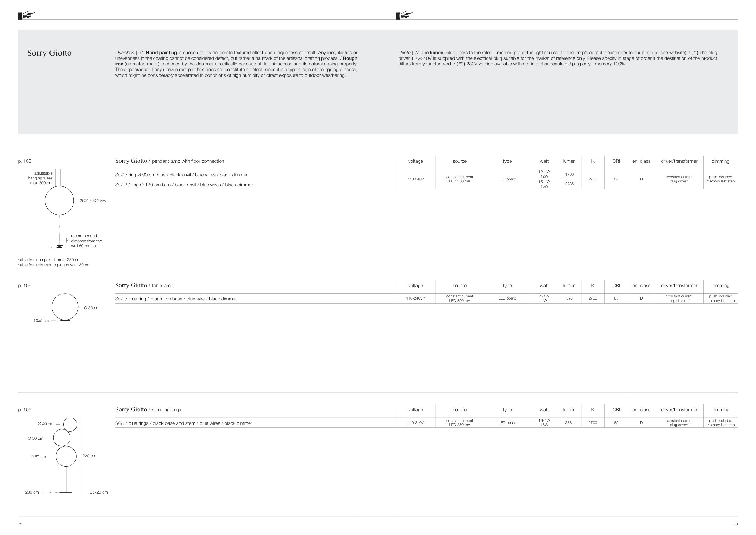Click the left page pointing hand icon
The width and height of the screenshot is (756, 535).
26,15
